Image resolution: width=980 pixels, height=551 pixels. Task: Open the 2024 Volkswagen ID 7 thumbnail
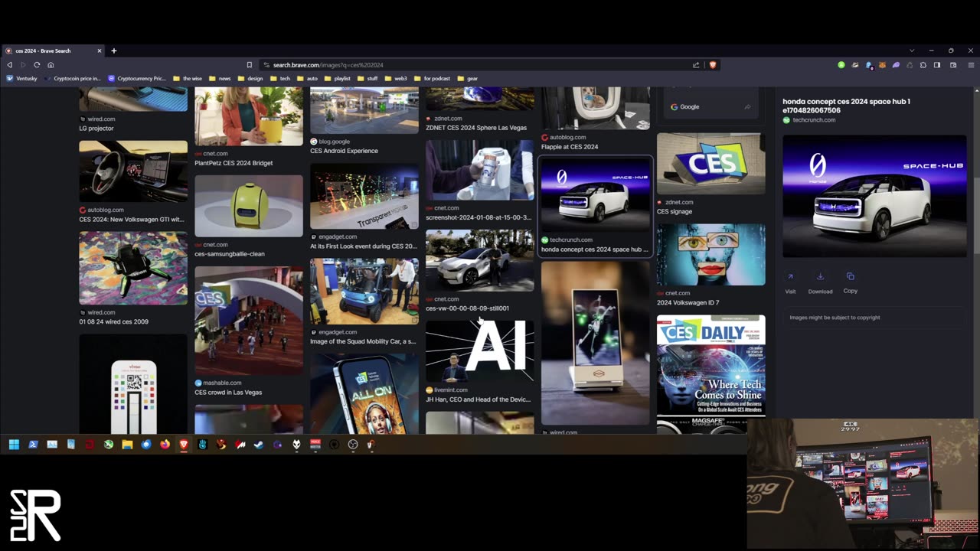point(710,254)
